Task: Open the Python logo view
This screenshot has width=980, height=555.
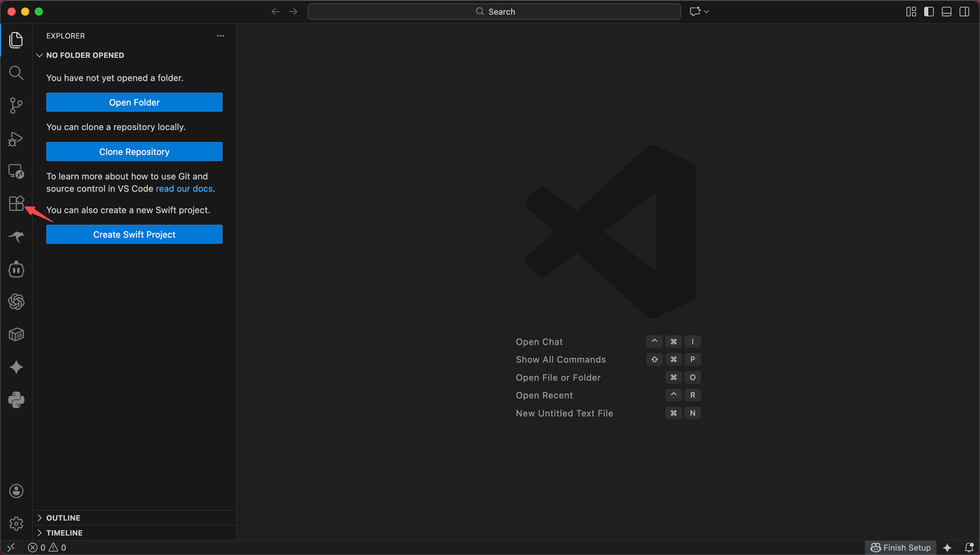Action: (x=16, y=400)
